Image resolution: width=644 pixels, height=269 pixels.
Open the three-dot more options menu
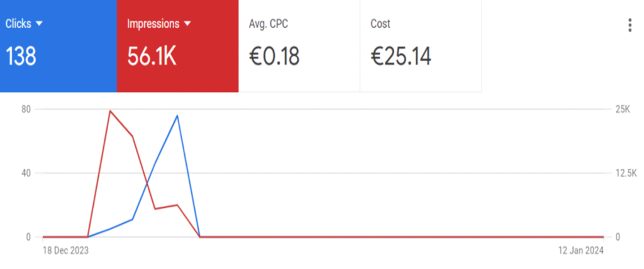click(x=630, y=25)
